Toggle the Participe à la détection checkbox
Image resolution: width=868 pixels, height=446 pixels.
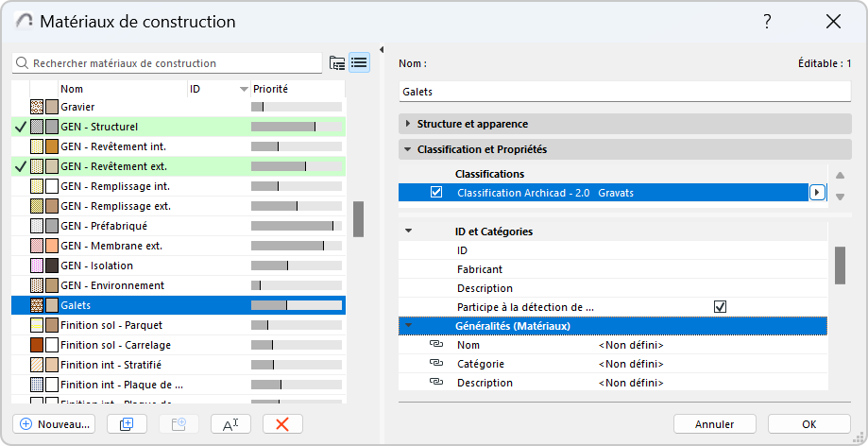[721, 307]
